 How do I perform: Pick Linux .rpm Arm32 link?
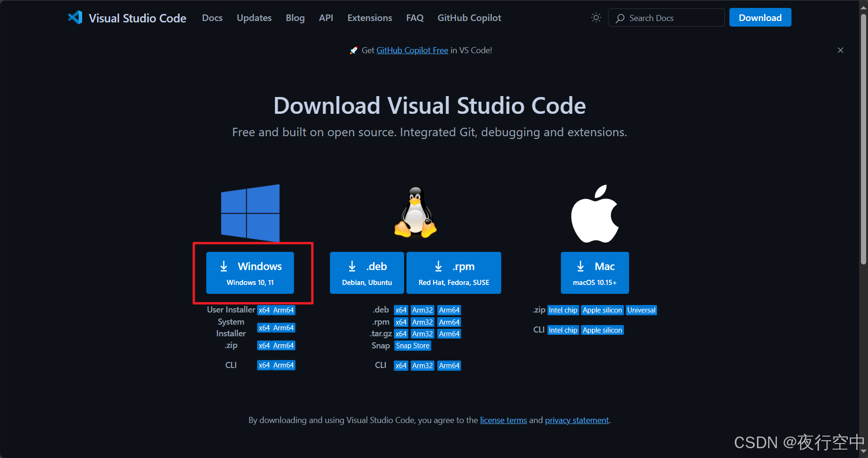click(x=422, y=322)
